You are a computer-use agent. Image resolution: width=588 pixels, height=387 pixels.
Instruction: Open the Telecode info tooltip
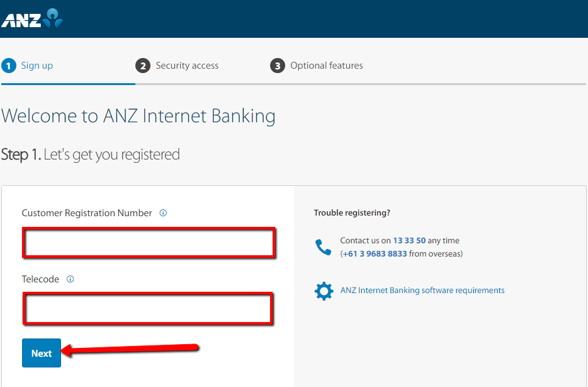point(71,279)
